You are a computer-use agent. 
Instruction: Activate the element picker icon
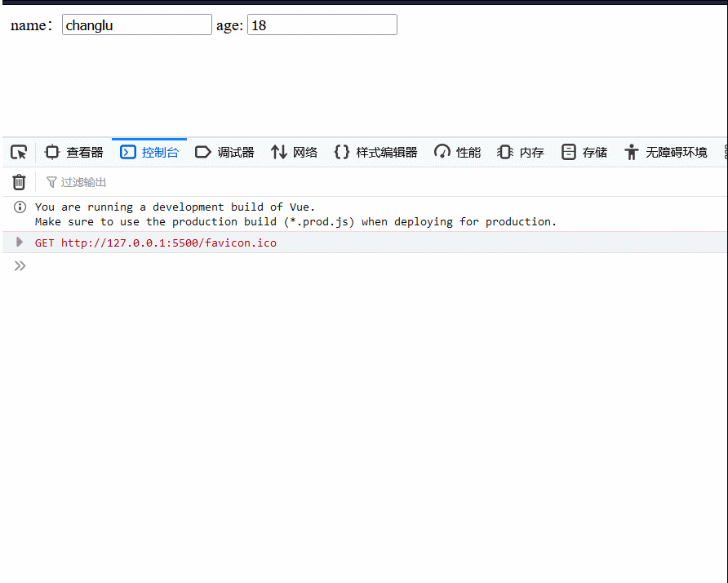(x=19, y=153)
